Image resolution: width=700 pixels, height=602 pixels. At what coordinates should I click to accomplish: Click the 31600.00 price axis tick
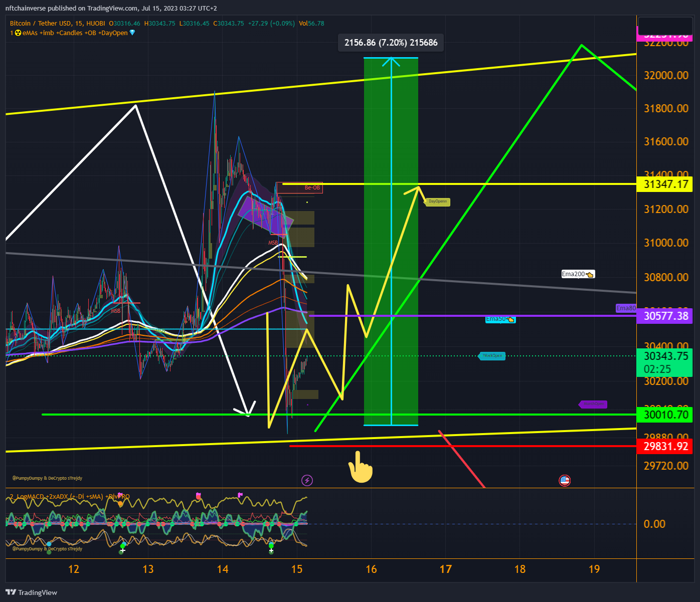click(666, 141)
